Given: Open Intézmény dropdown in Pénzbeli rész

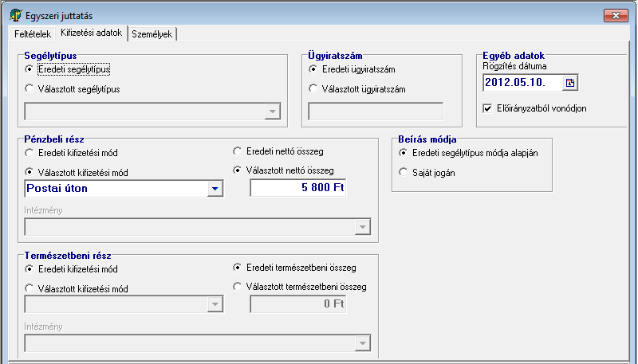Looking at the screenshot, I should tap(363, 227).
